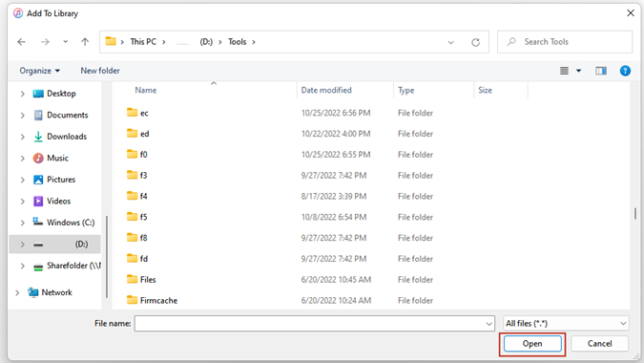
Task: Select the fd folder icon
Action: (x=132, y=258)
